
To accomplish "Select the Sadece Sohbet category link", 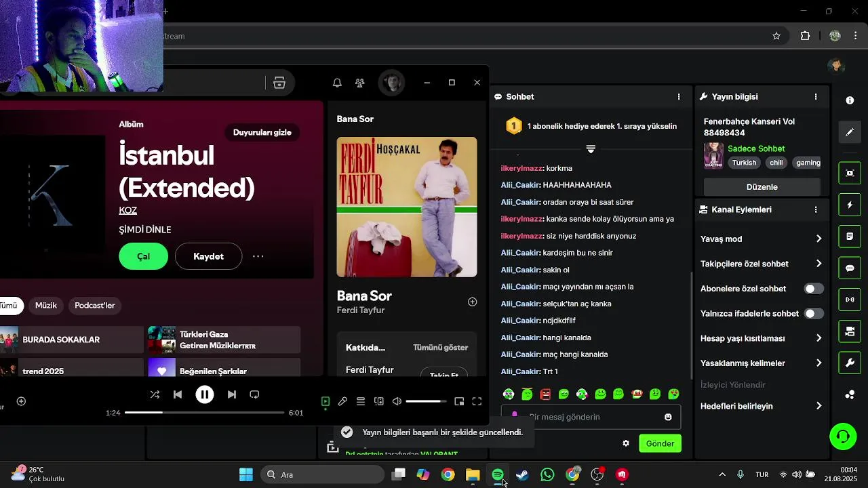I will 756,148.
